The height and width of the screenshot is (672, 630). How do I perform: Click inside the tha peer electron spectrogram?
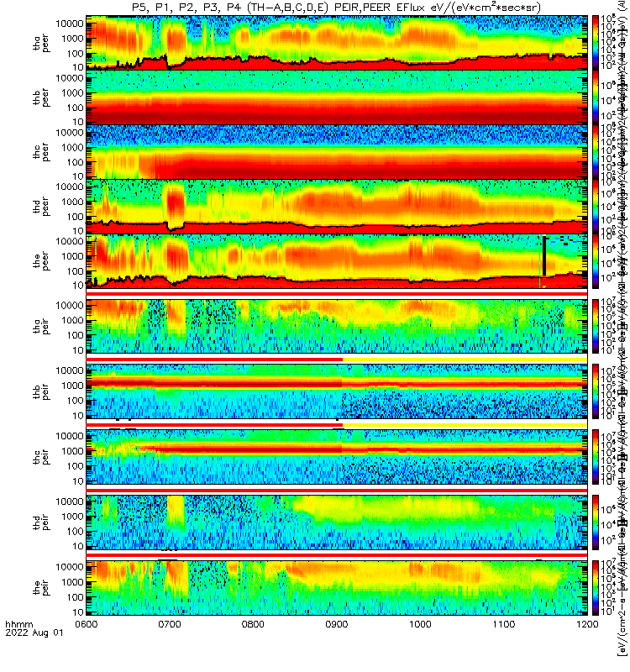coord(337,43)
